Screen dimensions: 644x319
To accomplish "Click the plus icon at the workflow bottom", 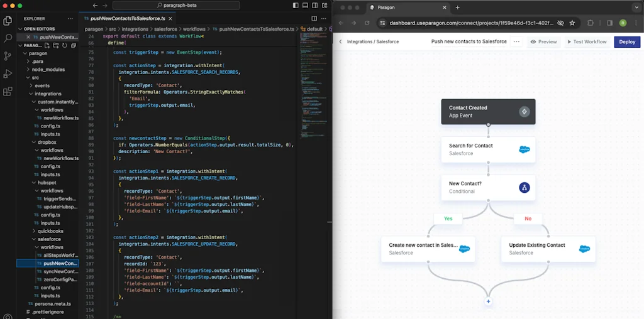I will point(488,301).
